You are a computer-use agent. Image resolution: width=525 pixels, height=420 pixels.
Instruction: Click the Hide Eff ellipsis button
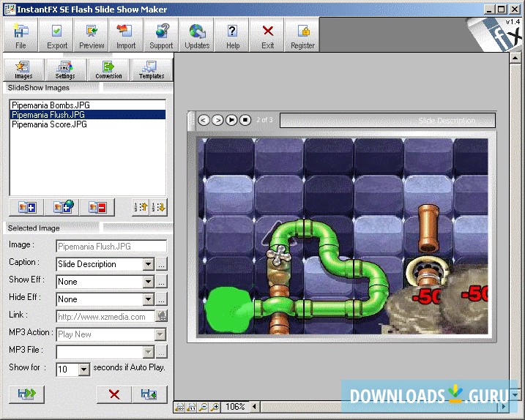coord(161,299)
